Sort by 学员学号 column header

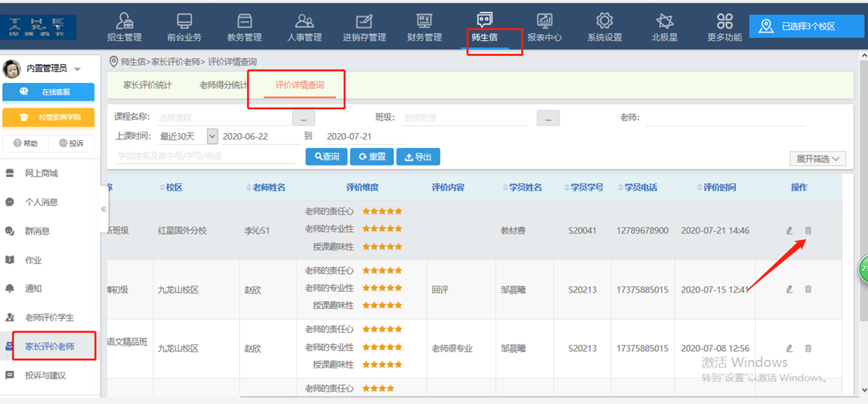tap(582, 187)
